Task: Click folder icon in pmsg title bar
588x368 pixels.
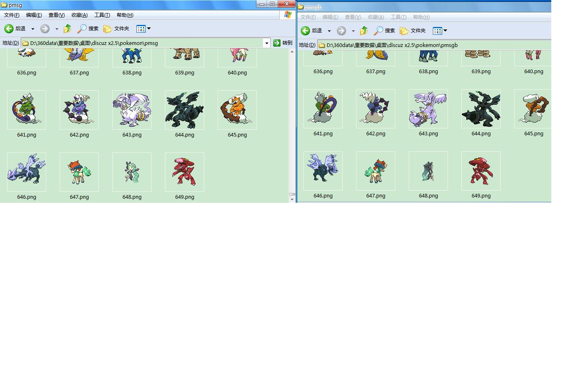Action: [x=4, y=5]
